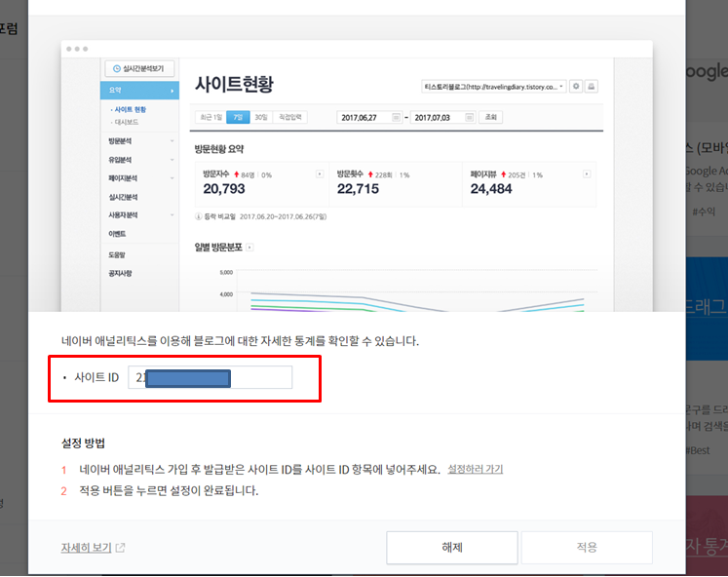Open the 자세히 보기 link
728x577 pixels.
[87, 548]
